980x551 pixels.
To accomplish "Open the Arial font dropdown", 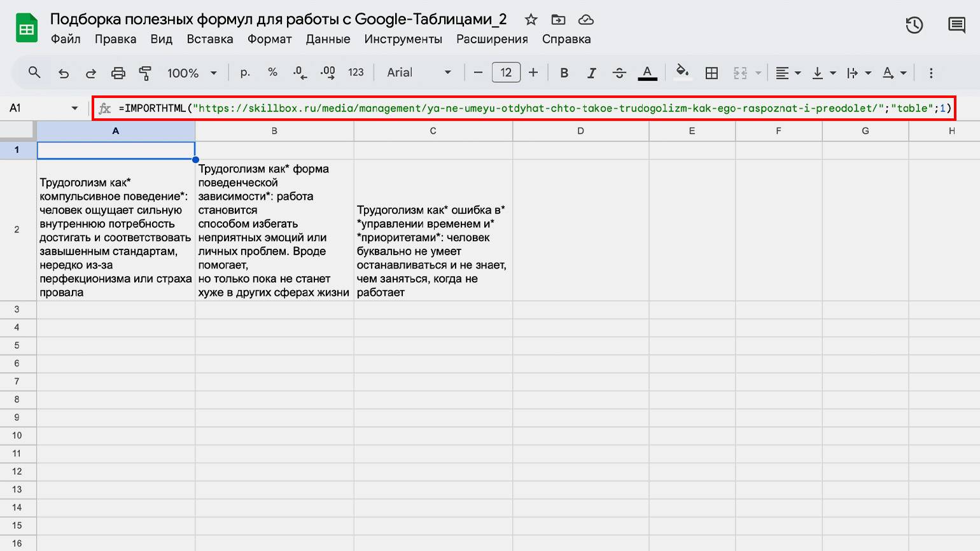I will pyautogui.click(x=419, y=73).
